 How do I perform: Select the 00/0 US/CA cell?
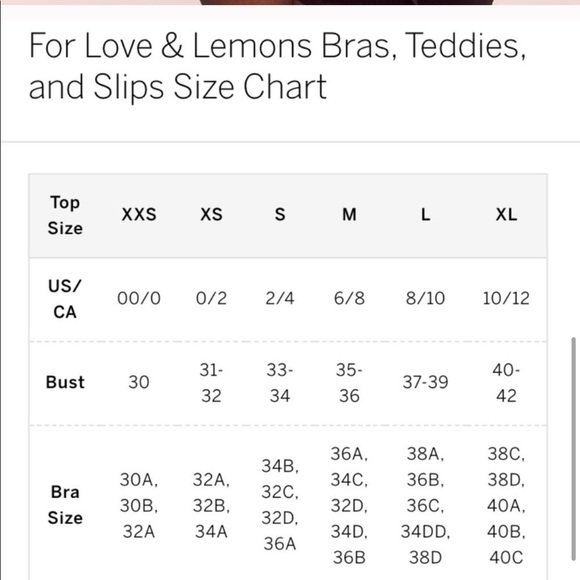click(x=139, y=299)
